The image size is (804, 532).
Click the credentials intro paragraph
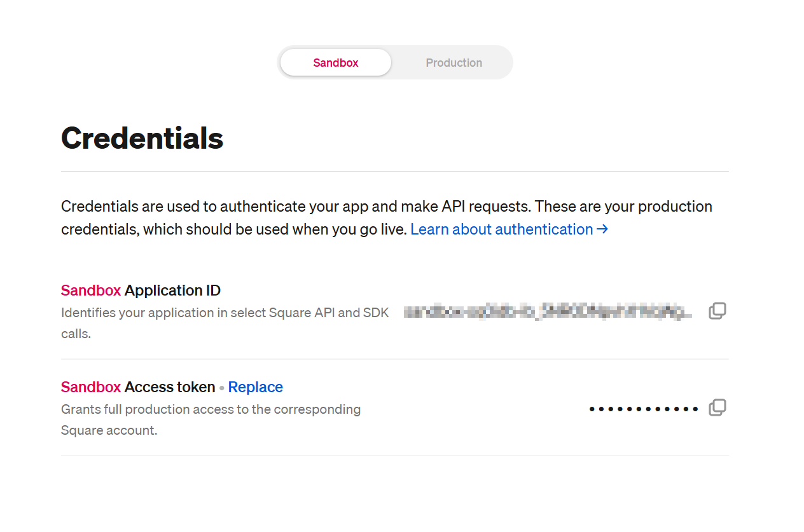click(x=386, y=207)
